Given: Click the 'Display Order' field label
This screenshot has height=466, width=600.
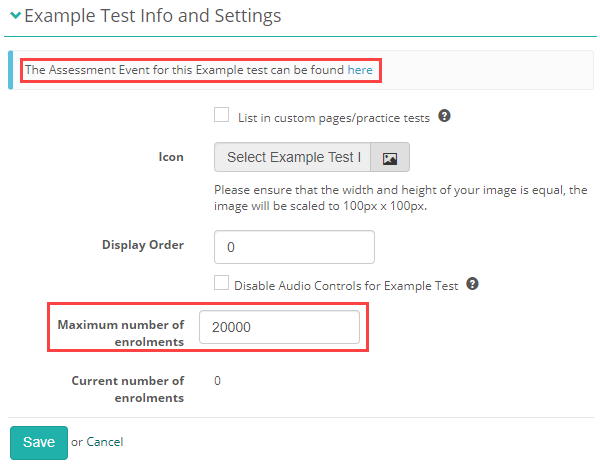Looking at the screenshot, I should click(143, 245).
